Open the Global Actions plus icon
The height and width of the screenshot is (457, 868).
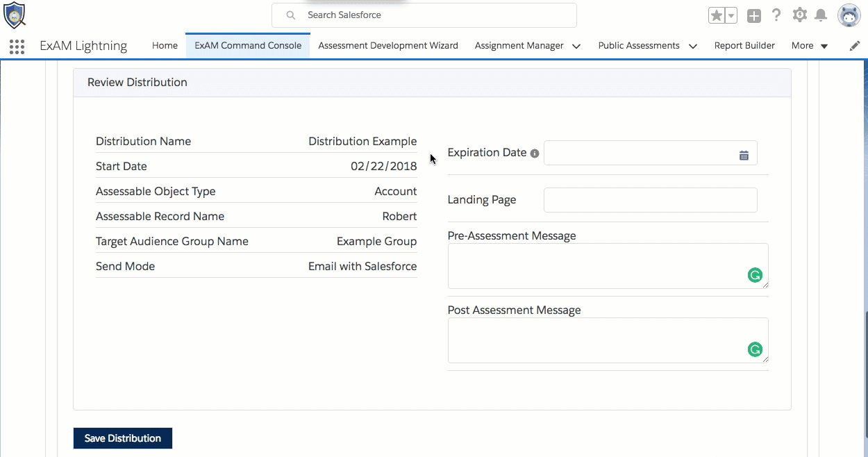(x=754, y=15)
